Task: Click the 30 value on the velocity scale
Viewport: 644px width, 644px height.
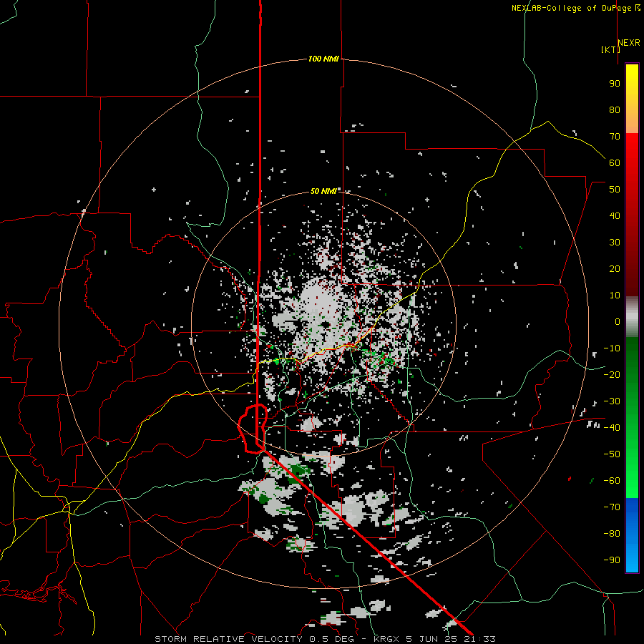Action: pos(615,243)
